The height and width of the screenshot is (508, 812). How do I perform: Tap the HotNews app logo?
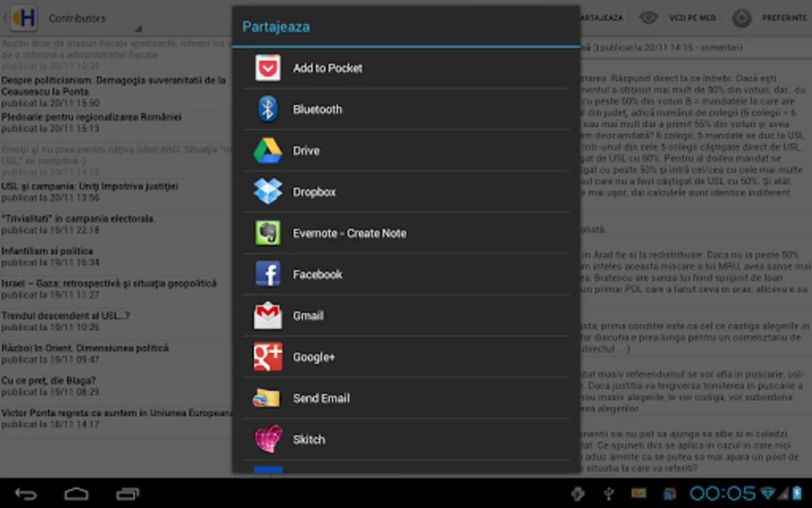[x=24, y=18]
